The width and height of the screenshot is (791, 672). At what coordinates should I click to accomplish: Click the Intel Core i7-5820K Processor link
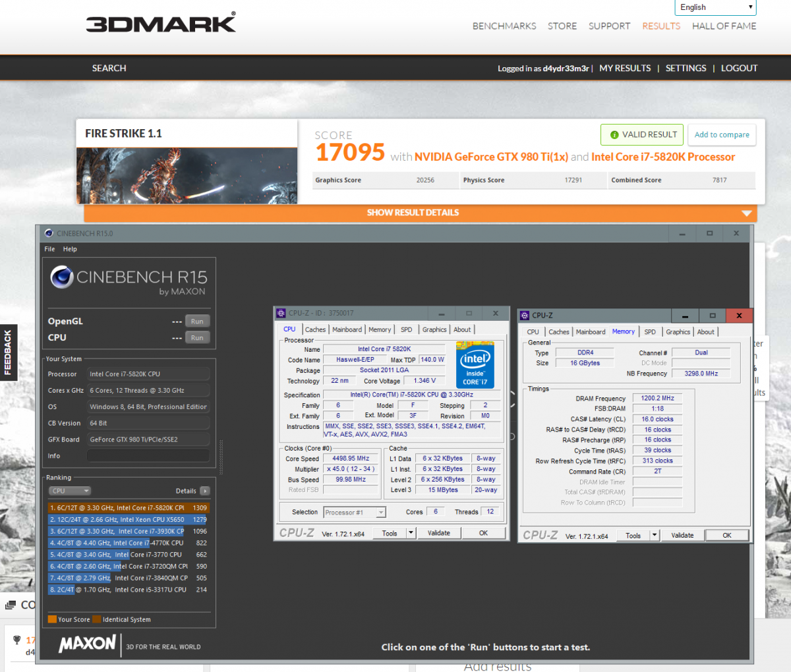pos(663,157)
